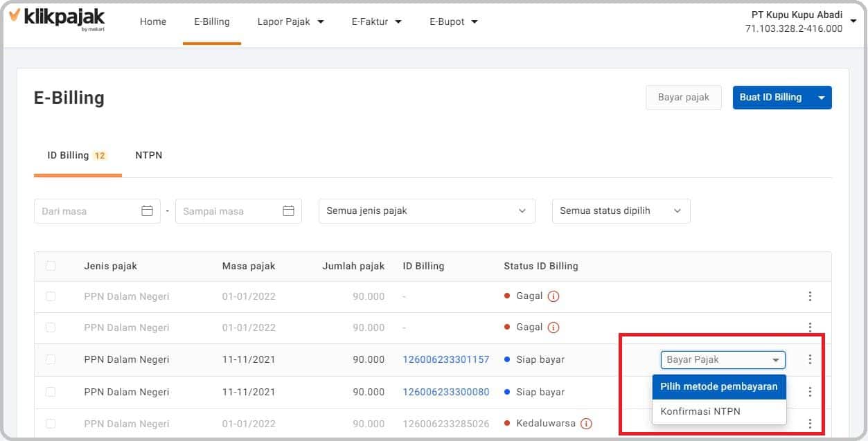This screenshot has height=441, width=868.
Task: Open three-dot menu for Kedaluwarsa row
Action: pos(810,424)
